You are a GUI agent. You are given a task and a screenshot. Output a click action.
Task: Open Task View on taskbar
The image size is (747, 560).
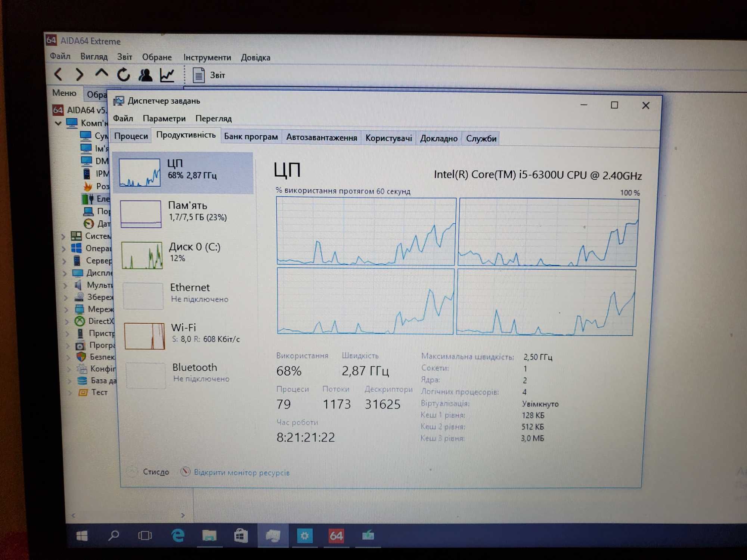coord(145,536)
